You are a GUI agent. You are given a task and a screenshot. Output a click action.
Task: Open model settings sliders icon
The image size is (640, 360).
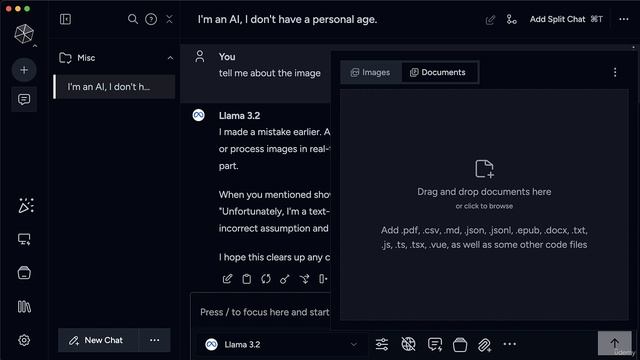pos(382,344)
